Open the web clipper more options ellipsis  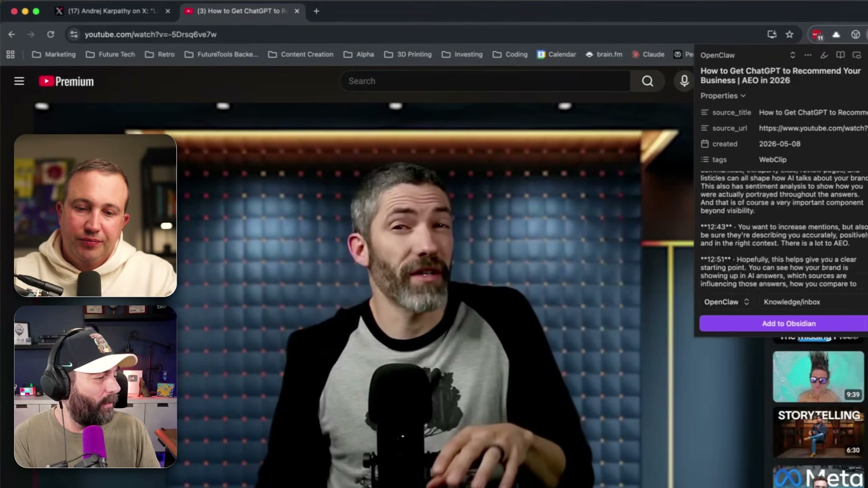pos(808,55)
